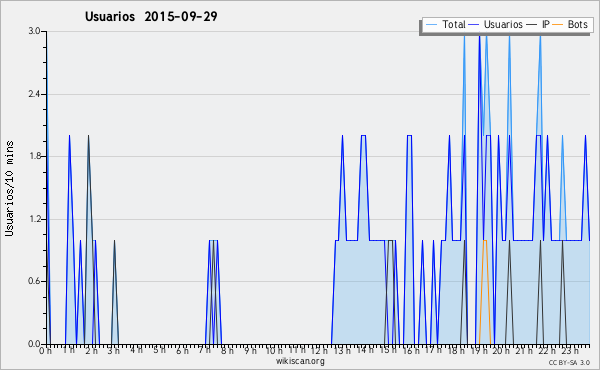This screenshot has width=600, height=370.
Task: Click the IP legend label
Action: [546, 24]
